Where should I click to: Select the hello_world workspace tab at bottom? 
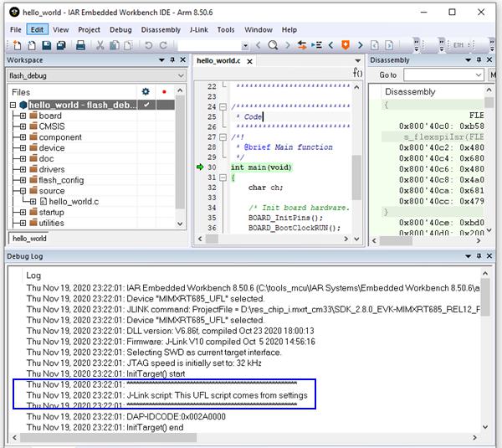(x=29, y=239)
